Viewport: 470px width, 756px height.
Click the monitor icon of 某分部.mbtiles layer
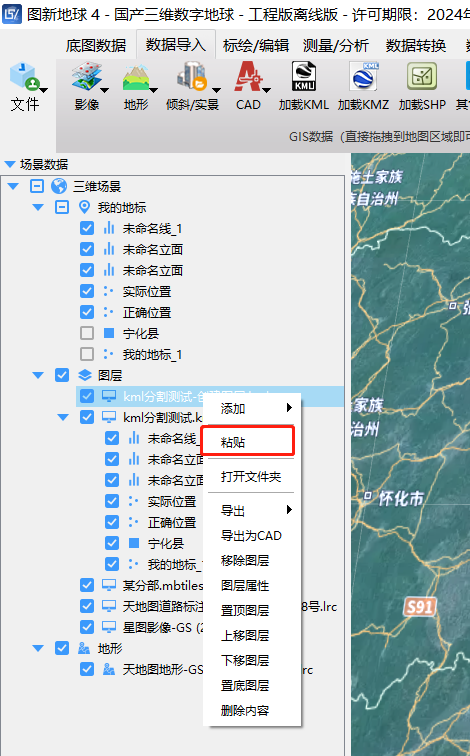(x=109, y=585)
